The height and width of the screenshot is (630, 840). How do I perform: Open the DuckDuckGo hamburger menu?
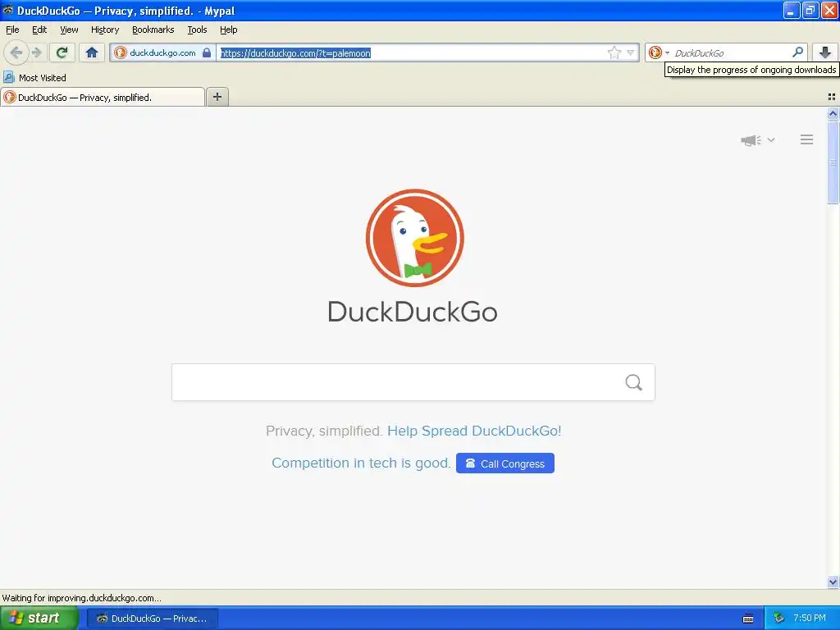coord(807,139)
